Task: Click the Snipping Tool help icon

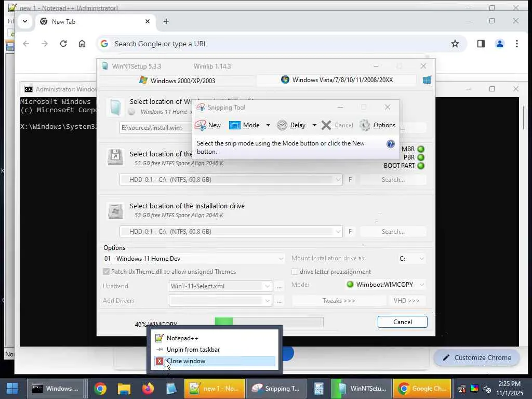Action: click(391, 144)
